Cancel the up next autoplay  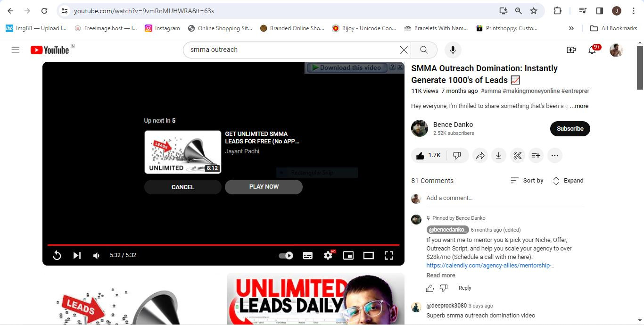(x=183, y=187)
